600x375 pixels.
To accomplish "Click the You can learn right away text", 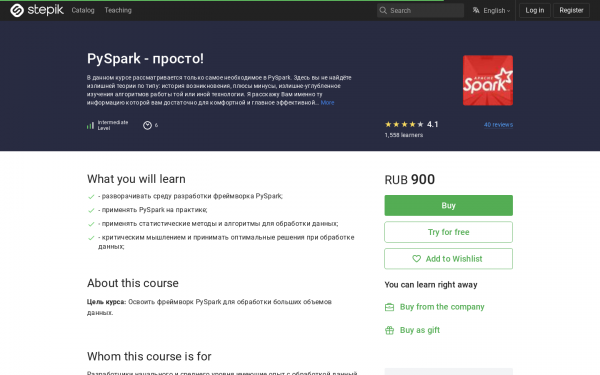I will 431,285.
